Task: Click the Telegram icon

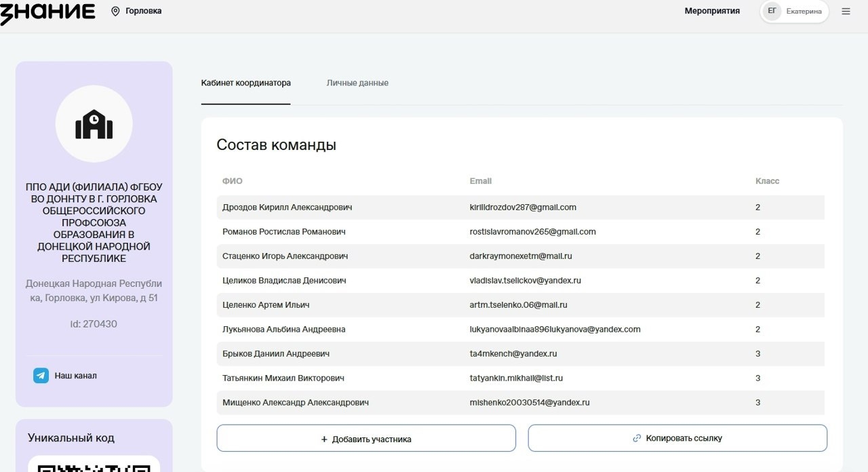Action: pos(41,375)
